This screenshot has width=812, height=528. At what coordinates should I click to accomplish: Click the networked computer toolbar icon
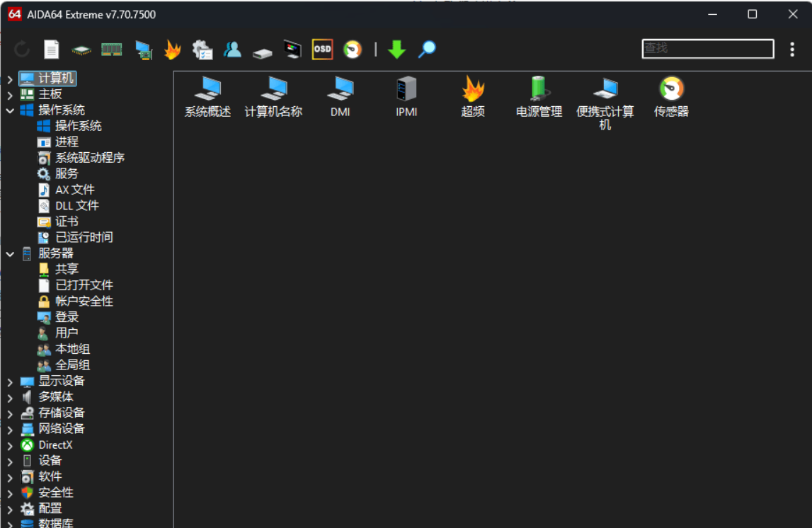tap(144, 50)
